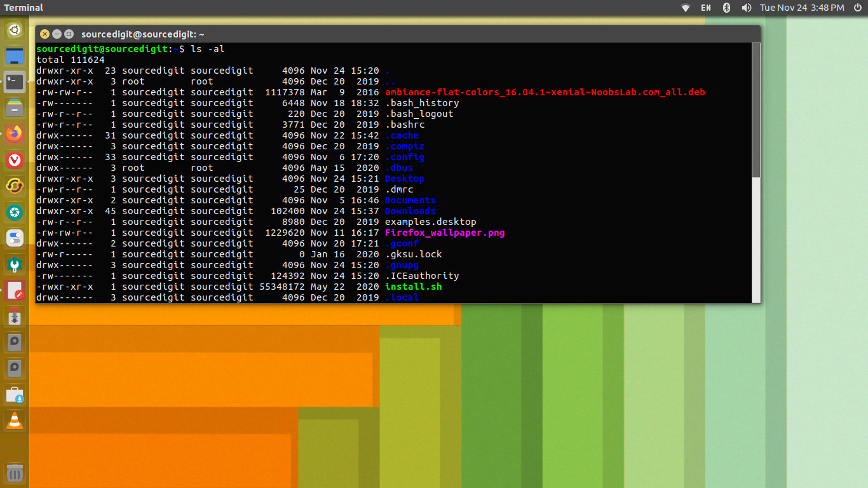Screen dimensions: 868x488
Task: Click the volume indicator icon
Action: (x=746, y=8)
